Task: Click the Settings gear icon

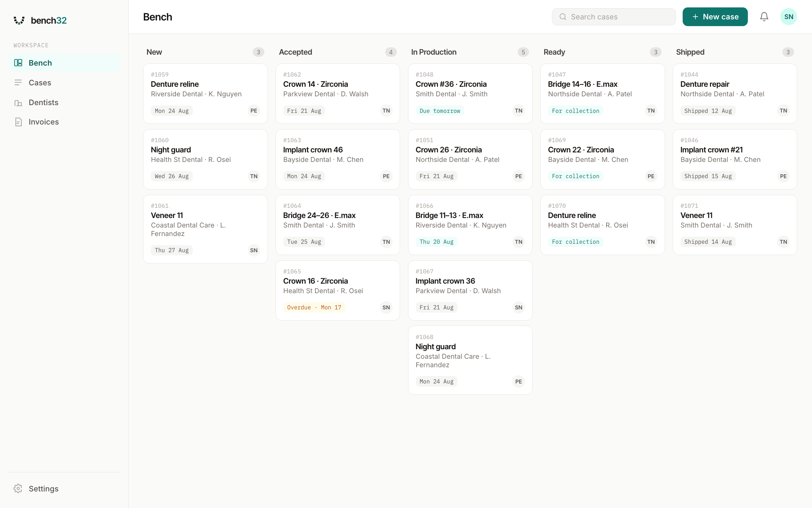Action: [x=18, y=489]
